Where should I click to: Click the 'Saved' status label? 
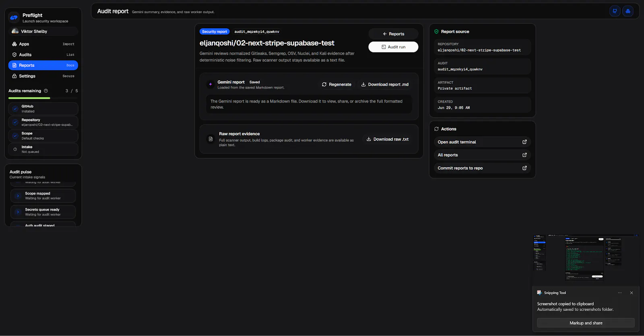click(255, 82)
